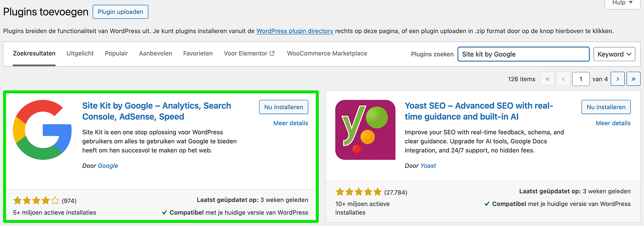Click the Yoast SEO star rating
Image resolution: width=644 pixels, height=226 pixels.
tap(358, 192)
